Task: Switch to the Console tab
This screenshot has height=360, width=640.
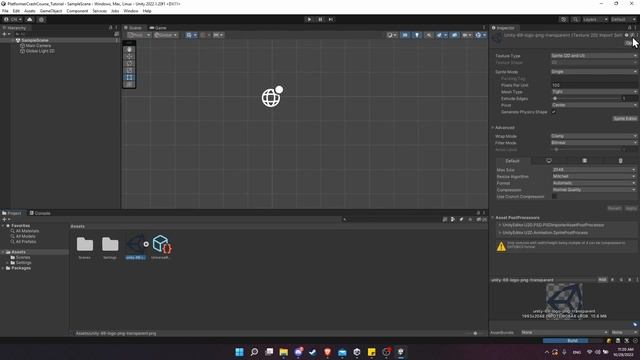Action: click(x=40, y=213)
